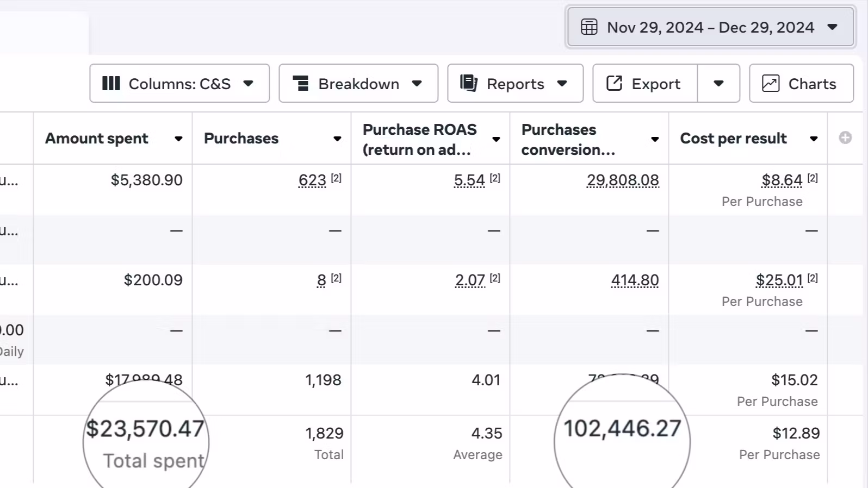Image resolution: width=868 pixels, height=488 pixels.
Task: Expand the Breakdown dropdown menu
Action: click(358, 84)
